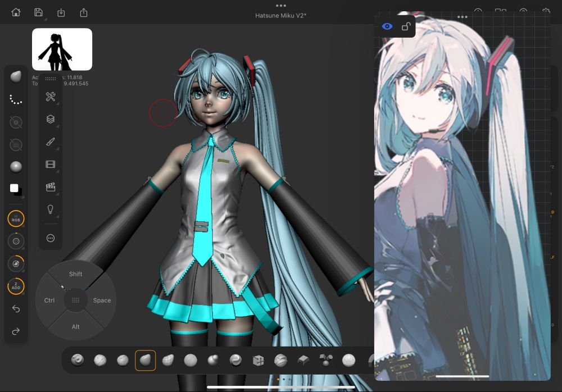Screen dimensions: 562x392
Task: Tap the intensity ring dial below M RGB
Action: tap(16, 241)
